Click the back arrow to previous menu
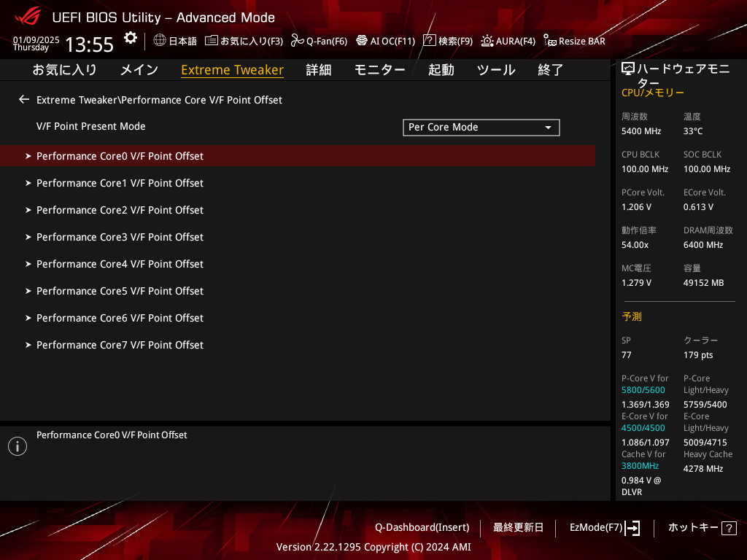Screen dimensions: 747x560 click(x=24, y=99)
